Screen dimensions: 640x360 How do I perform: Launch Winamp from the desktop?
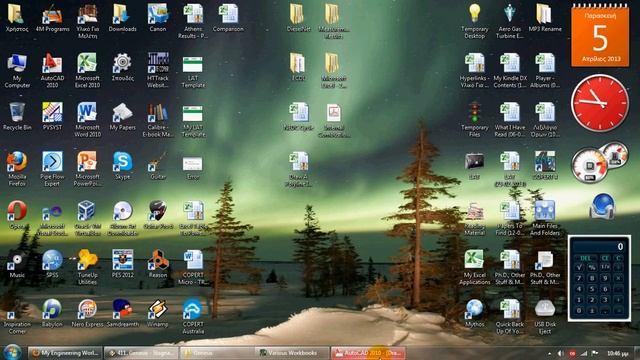click(x=158, y=313)
